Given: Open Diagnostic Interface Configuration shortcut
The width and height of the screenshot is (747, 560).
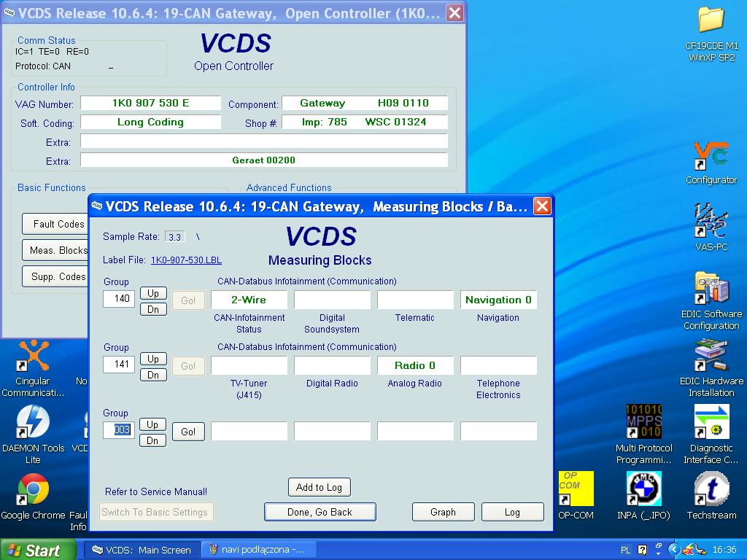Looking at the screenshot, I should (x=711, y=435).
